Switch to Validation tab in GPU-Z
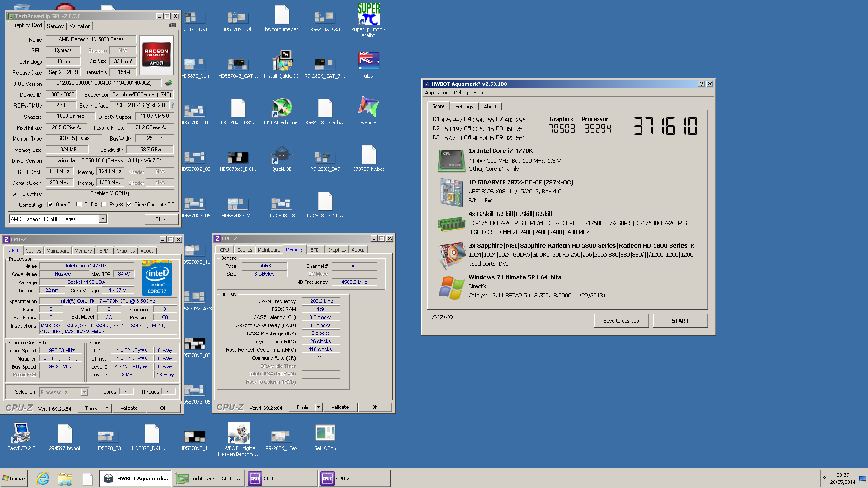 (x=80, y=26)
